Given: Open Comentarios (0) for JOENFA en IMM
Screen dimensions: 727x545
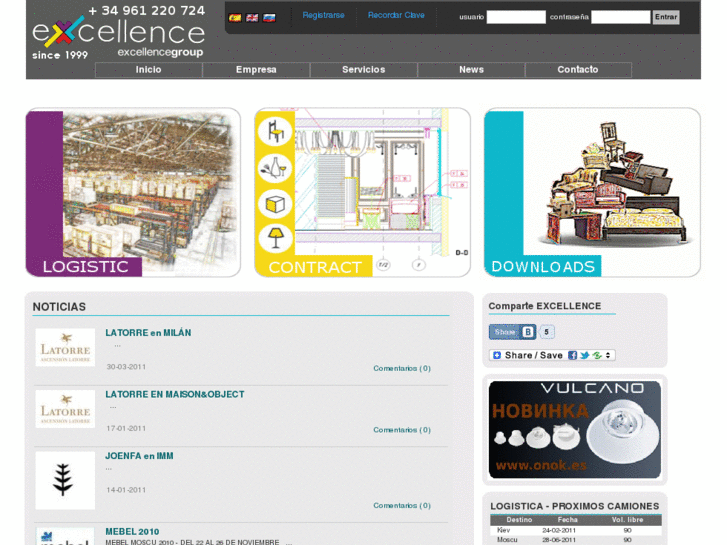Looking at the screenshot, I should (402, 506).
